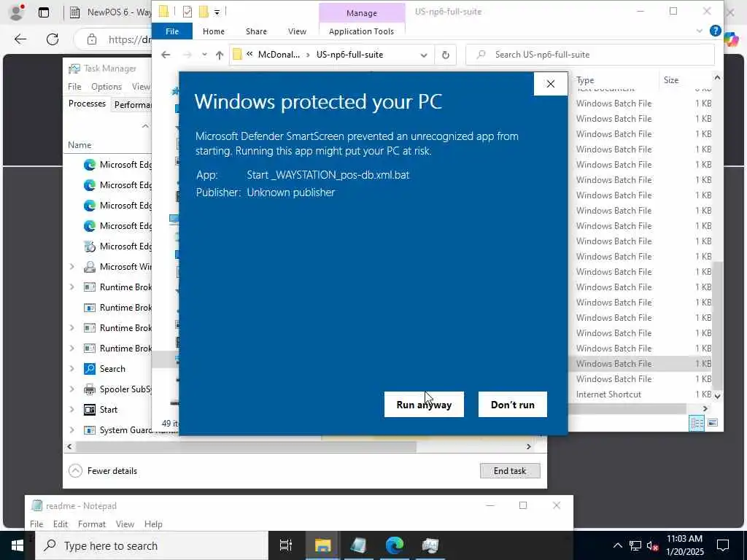Image resolution: width=747 pixels, height=560 pixels.
Task: Show hidden system tray icons
Action: tap(617, 545)
